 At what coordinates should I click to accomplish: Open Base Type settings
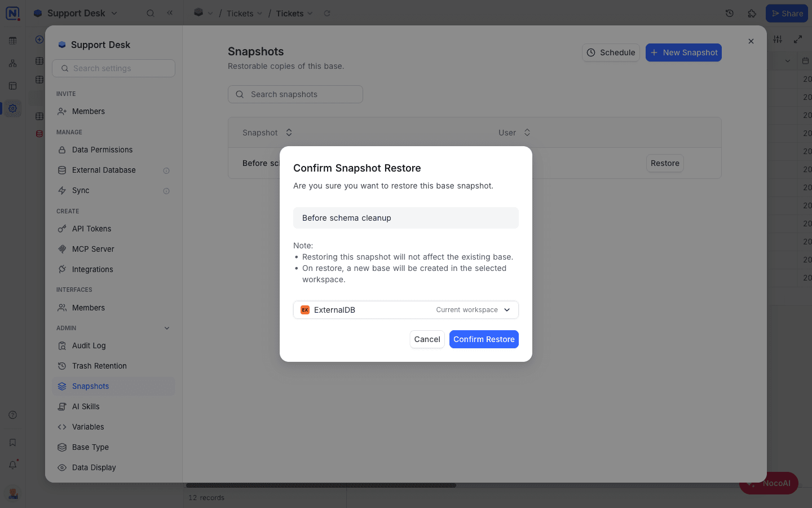113,447
